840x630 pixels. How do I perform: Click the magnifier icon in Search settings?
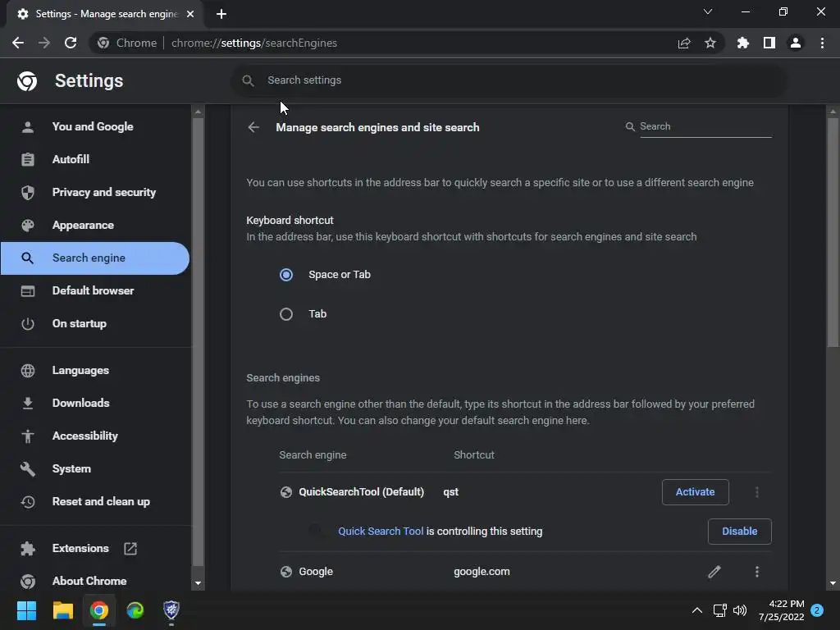click(x=248, y=80)
